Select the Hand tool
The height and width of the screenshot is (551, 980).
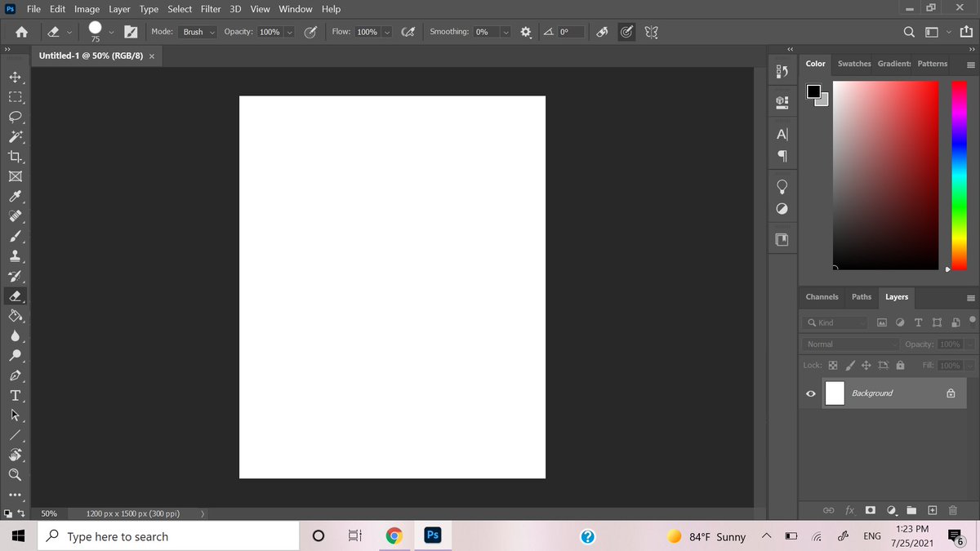pos(15,455)
